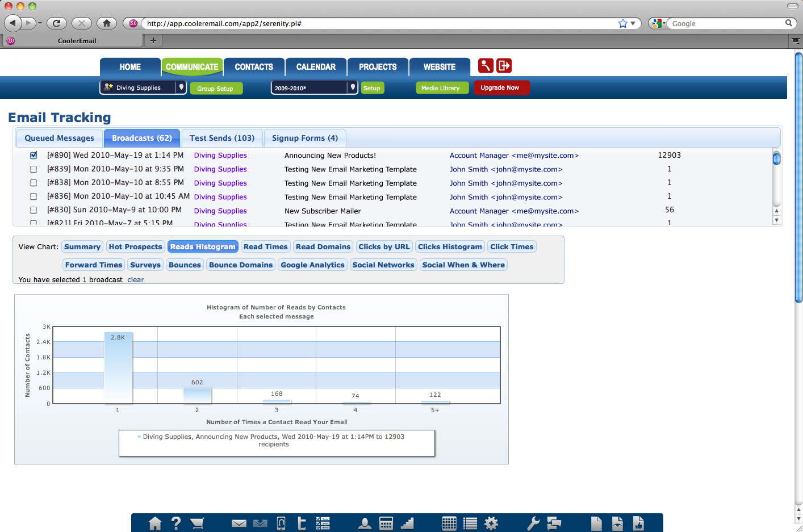Open the CONTACTS navigation tab
The image size is (803, 532).
254,67
